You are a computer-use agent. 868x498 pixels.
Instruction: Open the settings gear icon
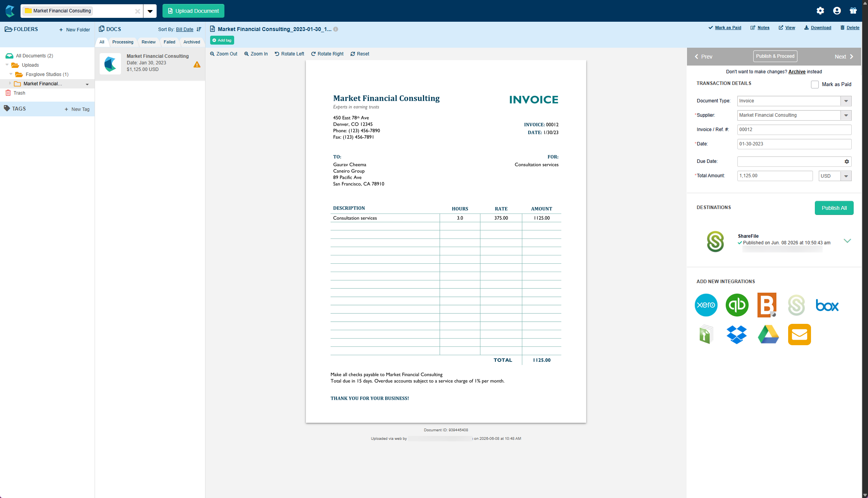[x=820, y=11]
